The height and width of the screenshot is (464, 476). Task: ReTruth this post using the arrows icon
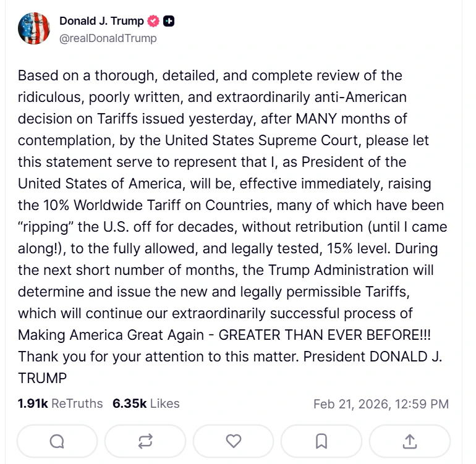click(145, 441)
